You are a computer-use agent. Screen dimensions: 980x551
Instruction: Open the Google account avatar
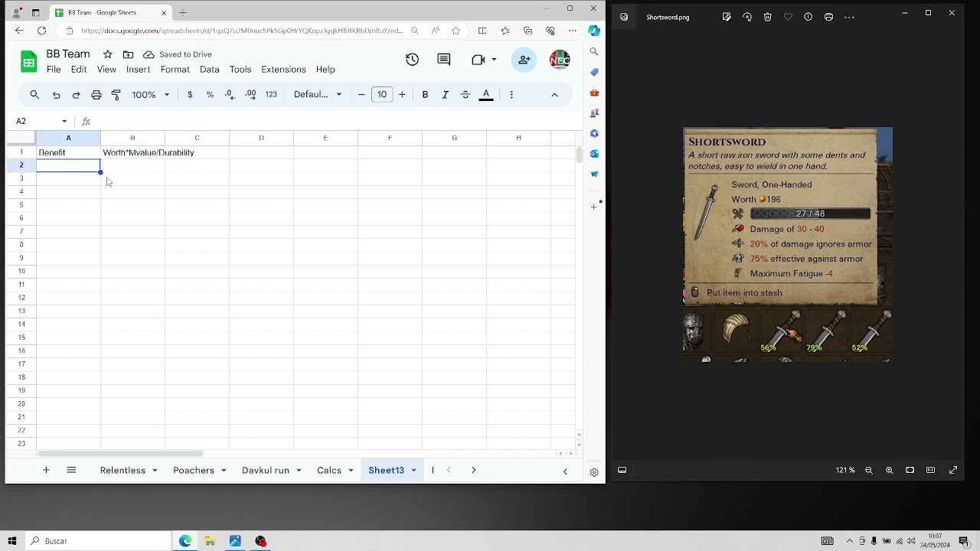coord(560,60)
